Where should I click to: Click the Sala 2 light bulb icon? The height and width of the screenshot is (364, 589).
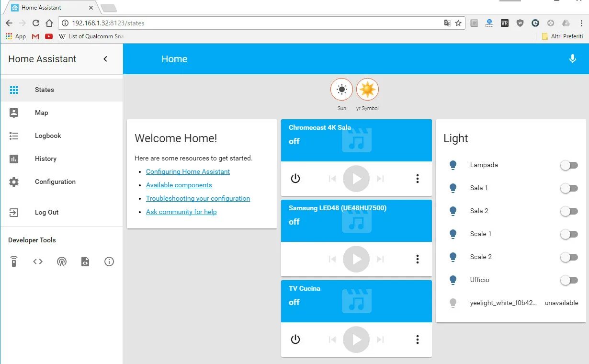click(x=453, y=211)
